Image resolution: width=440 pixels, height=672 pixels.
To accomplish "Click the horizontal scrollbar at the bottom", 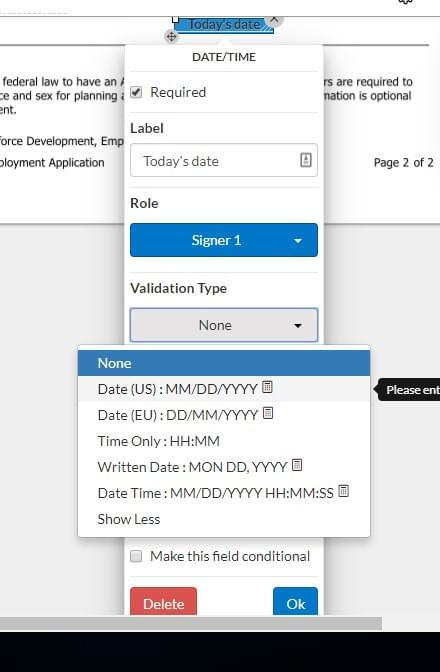I will pos(191,624).
